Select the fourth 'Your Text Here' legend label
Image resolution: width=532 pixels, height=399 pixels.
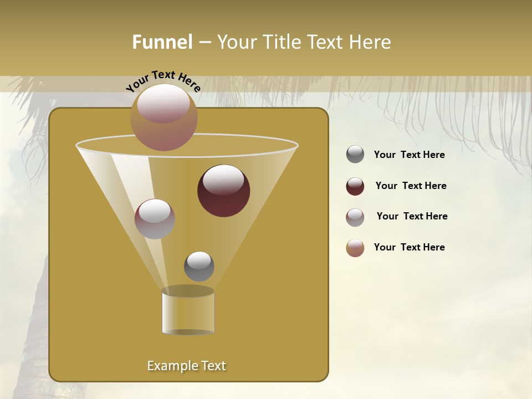click(x=410, y=247)
